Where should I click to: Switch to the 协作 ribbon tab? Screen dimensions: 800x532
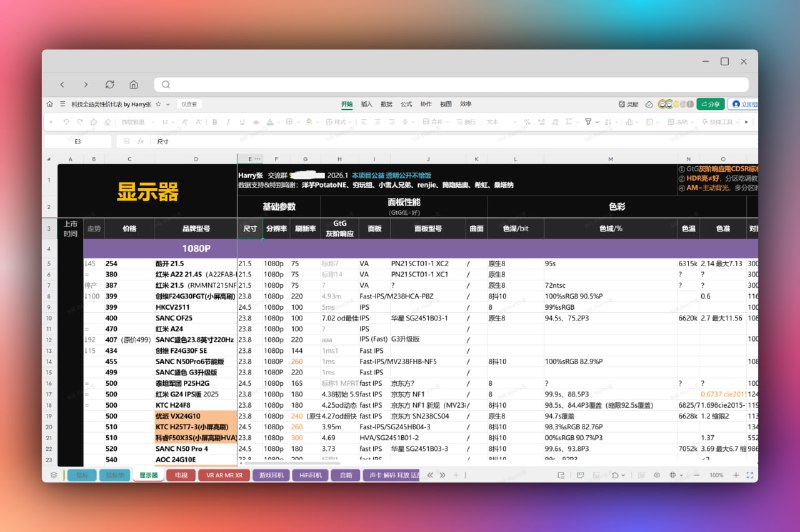coord(426,104)
